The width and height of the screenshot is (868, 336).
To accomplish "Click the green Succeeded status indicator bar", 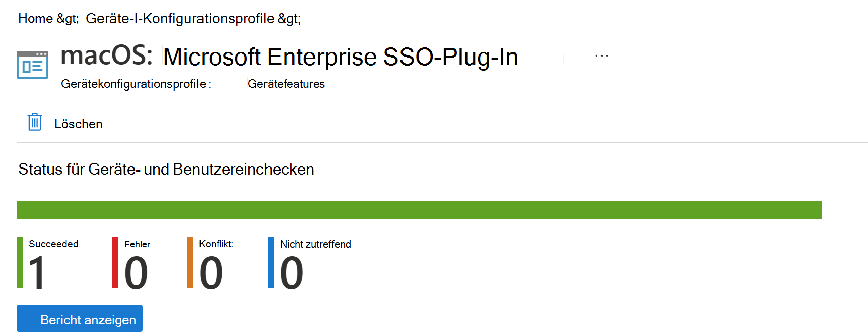I will (20, 262).
